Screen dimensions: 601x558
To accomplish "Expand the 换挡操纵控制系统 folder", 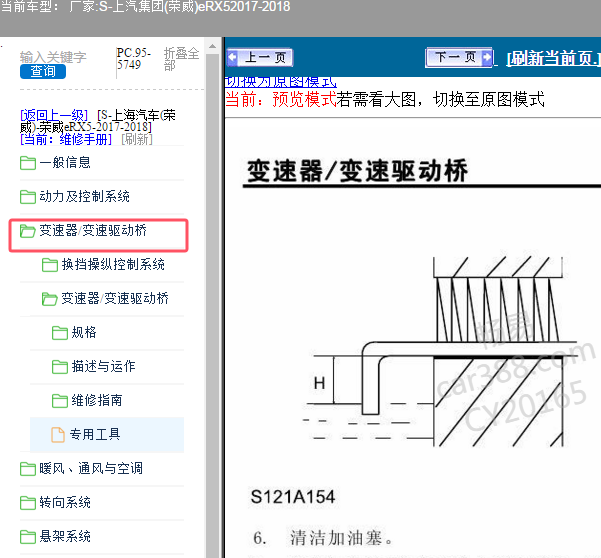I will pos(113,264).
